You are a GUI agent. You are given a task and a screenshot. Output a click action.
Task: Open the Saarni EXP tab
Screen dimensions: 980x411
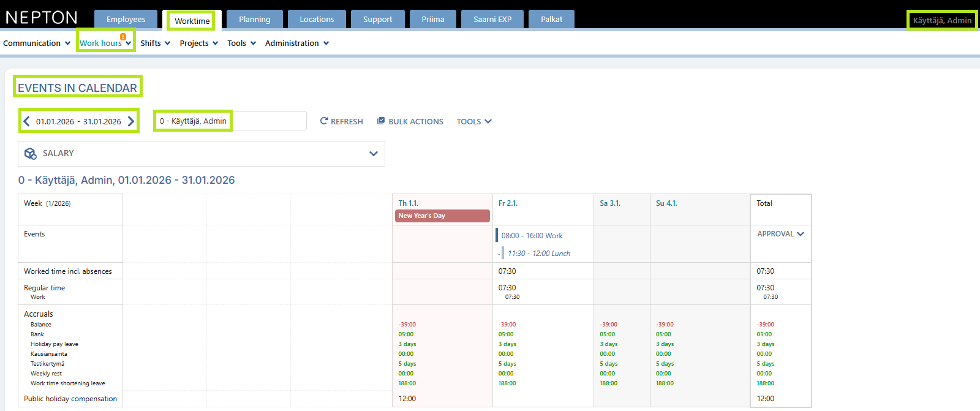point(492,19)
